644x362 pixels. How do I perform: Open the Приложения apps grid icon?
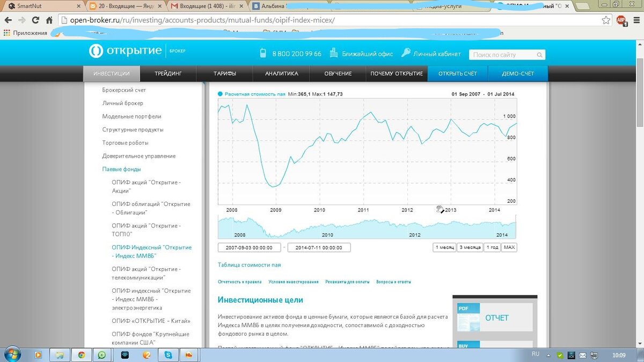coord(6,33)
